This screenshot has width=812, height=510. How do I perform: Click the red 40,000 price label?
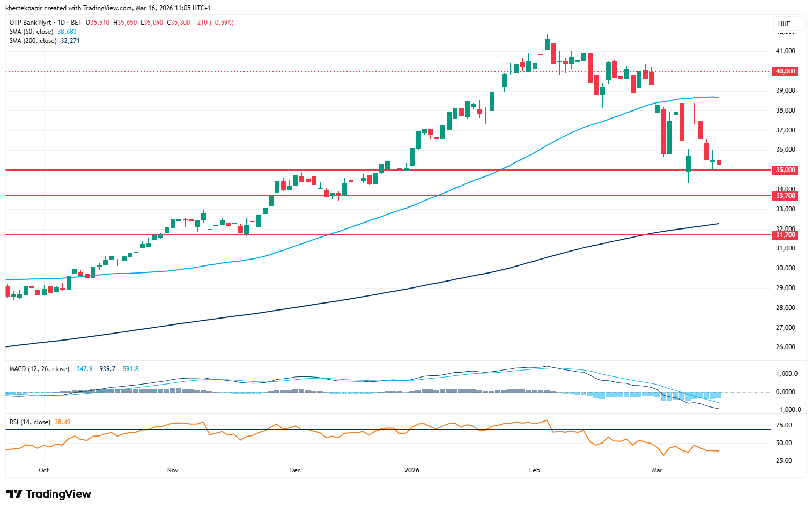click(x=785, y=71)
